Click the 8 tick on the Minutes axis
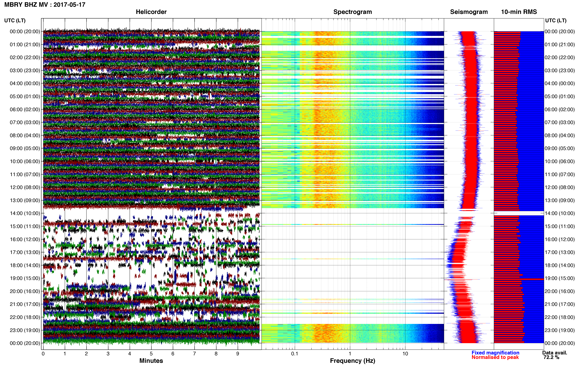Screen dimensions: 588x368 pos(216,354)
